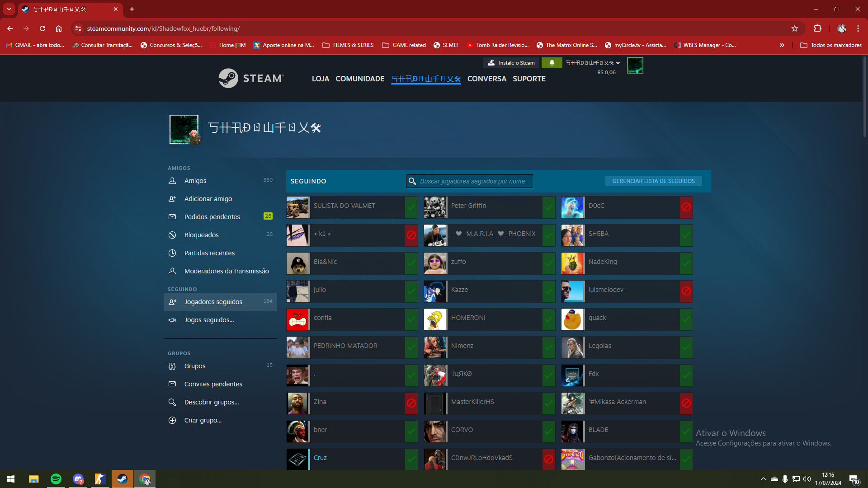868x488 pixels.
Task: Click the Partidas recentes clock icon
Action: [x=172, y=253]
